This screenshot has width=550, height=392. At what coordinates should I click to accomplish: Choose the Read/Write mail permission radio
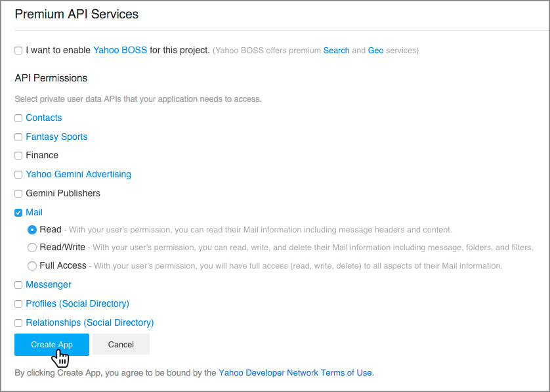coord(32,248)
